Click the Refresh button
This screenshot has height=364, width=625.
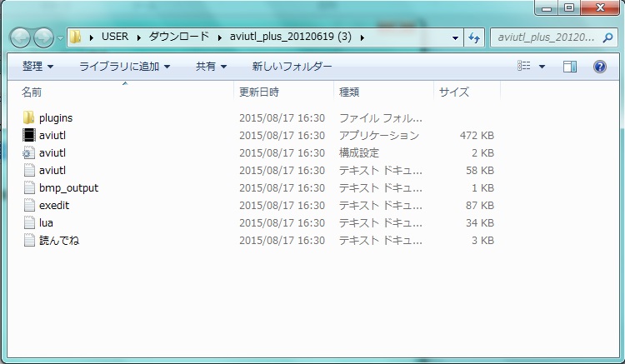[x=474, y=37]
